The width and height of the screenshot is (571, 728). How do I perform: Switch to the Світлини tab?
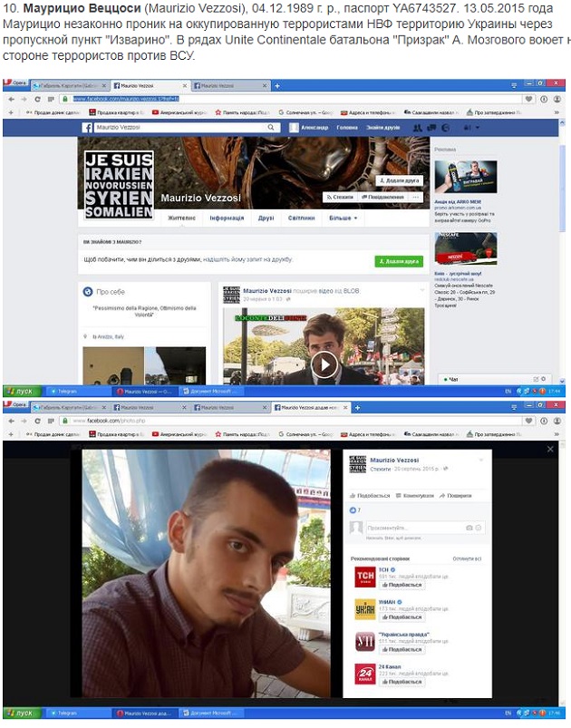(x=301, y=218)
